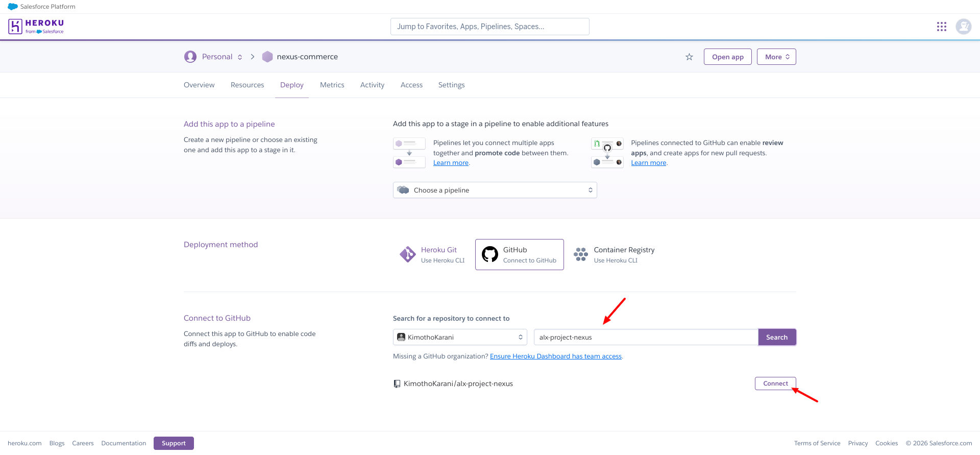Image resolution: width=980 pixels, height=455 pixels.
Task: Click KimothoKarani avatar in owner dropdown
Action: (x=401, y=337)
